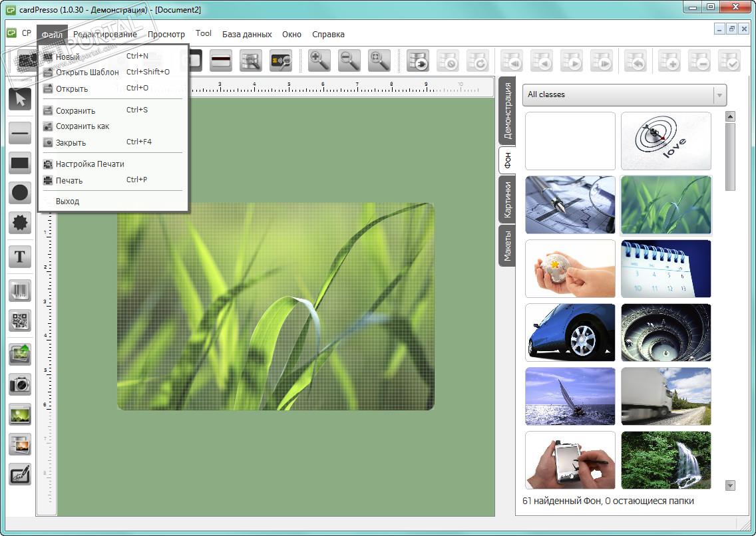Open the База данных menu
This screenshot has width=756, height=536.
coord(247,34)
